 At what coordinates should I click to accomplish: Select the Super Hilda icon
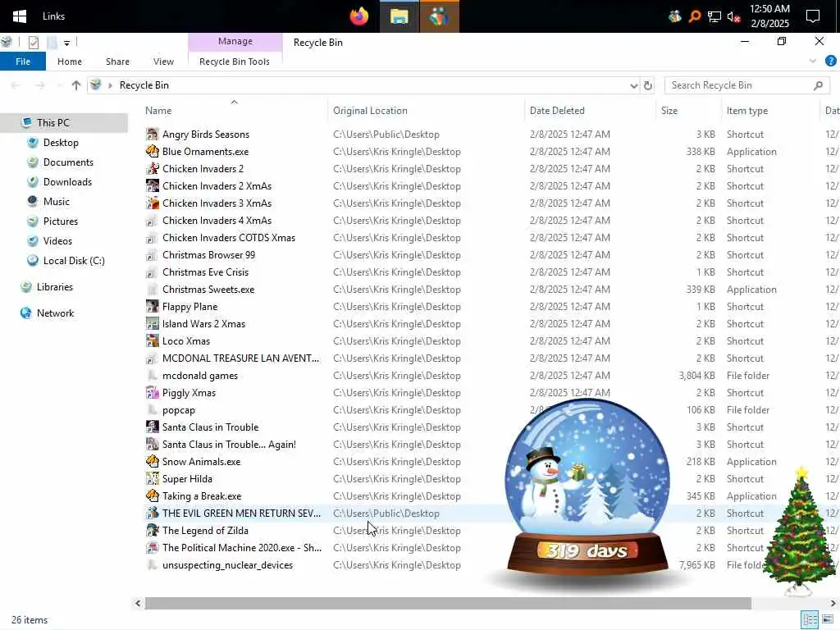[152, 479]
